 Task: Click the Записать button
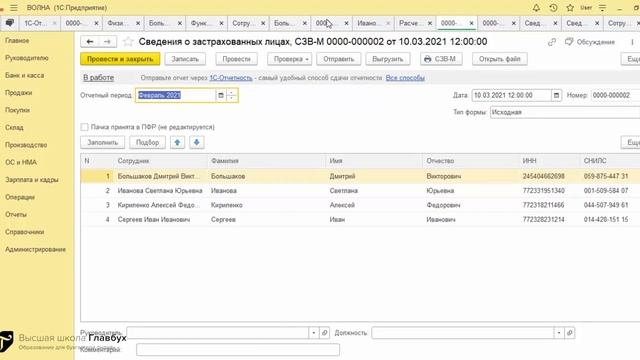(185, 59)
